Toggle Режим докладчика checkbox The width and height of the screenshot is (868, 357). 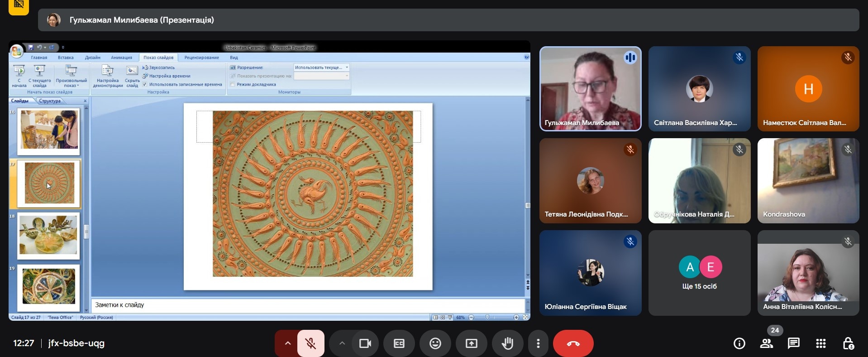233,84
